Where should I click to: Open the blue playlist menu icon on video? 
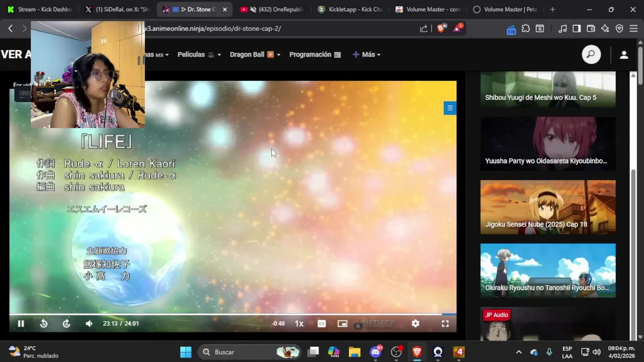click(x=450, y=108)
